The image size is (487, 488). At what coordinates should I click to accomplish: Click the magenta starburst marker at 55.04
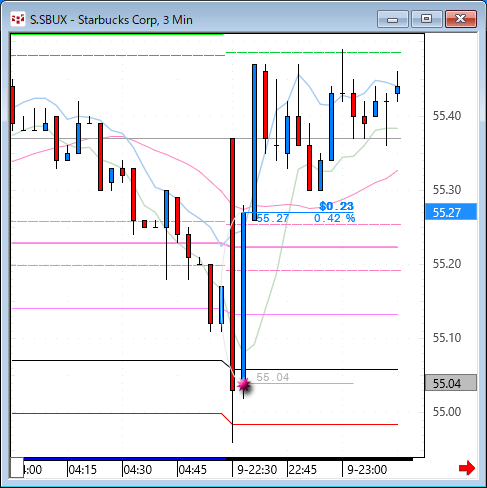[244, 384]
